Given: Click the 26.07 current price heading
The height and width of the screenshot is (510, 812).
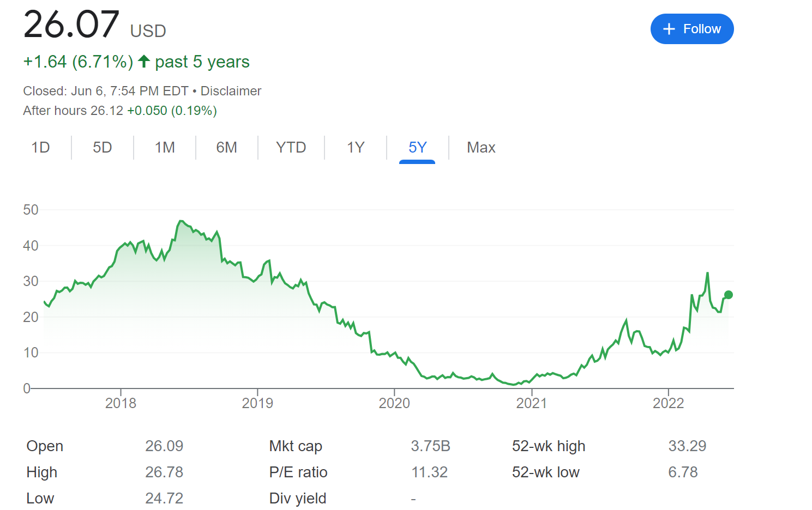Looking at the screenshot, I should [x=71, y=25].
